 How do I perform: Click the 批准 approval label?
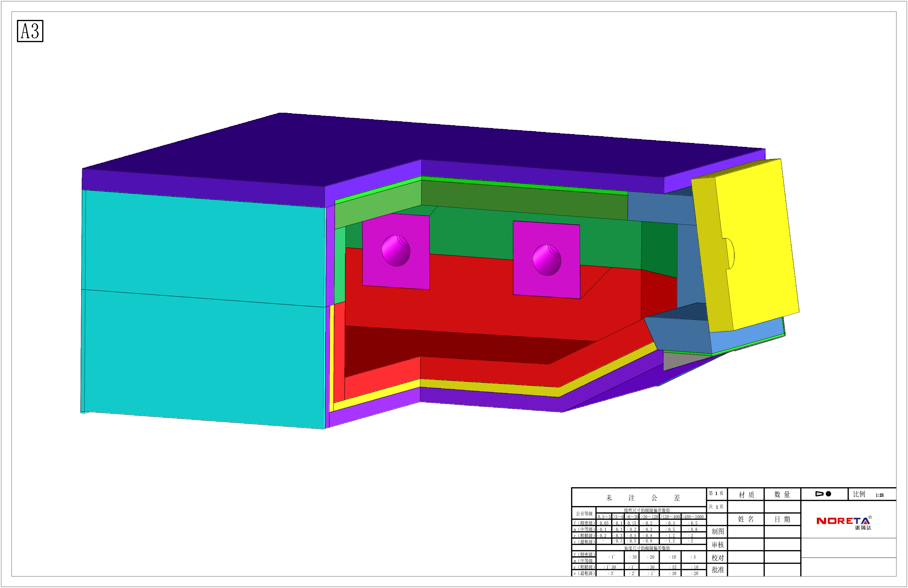pyautogui.click(x=718, y=570)
